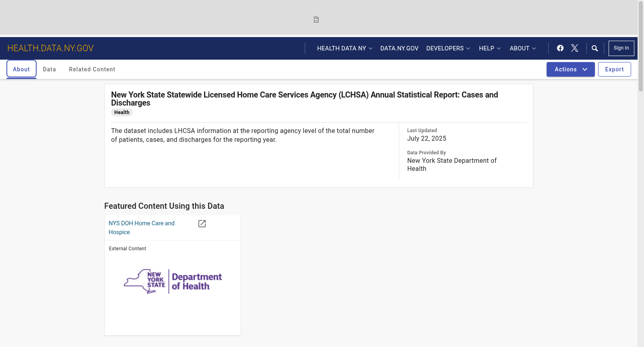The width and height of the screenshot is (644, 347).
Task: Click the dataset title heading text
Action: pos(304,99)
